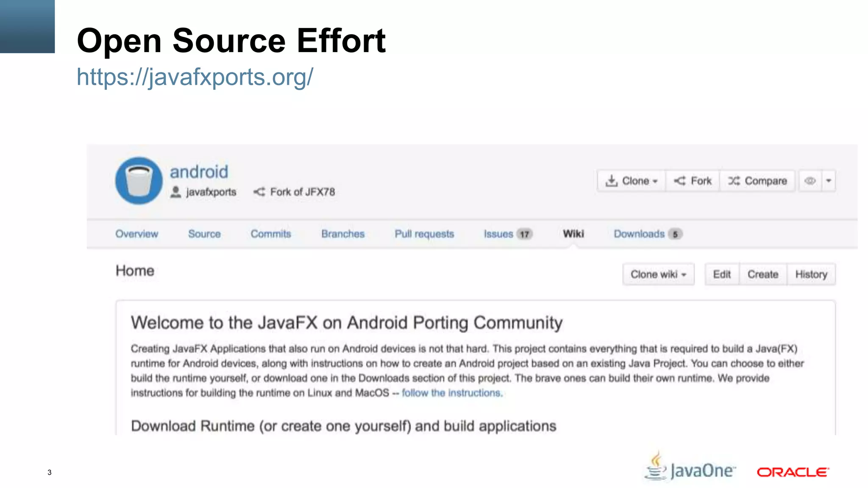Click the Issues count badge 17
868x488 pixels.
pyautogui.click(x=525, y=234)
